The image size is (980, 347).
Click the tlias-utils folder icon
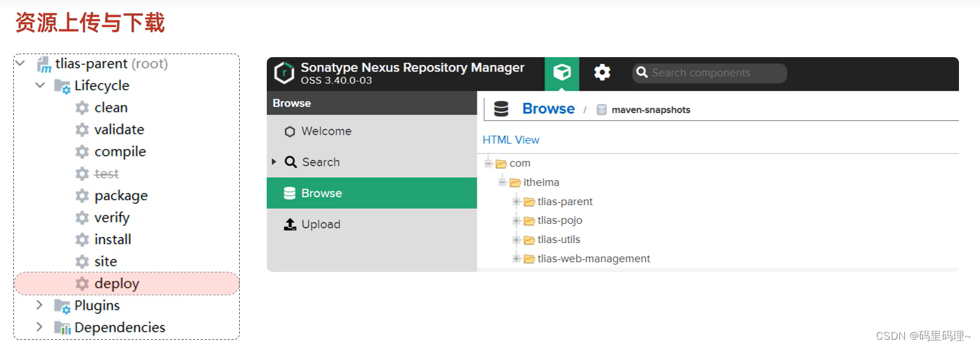(x=529, y=240)
